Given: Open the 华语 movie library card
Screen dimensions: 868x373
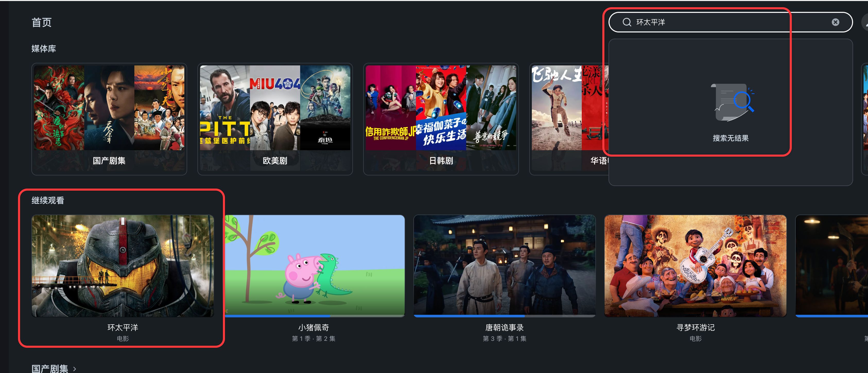Looking at the screenshot, I should [569, 119].
